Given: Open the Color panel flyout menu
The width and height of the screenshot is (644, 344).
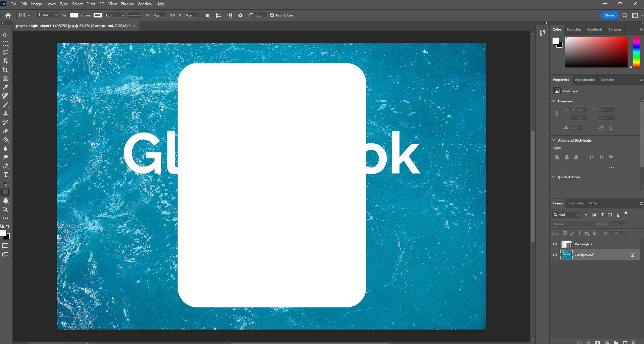Looking at the screenshot, I should (641, 30).
